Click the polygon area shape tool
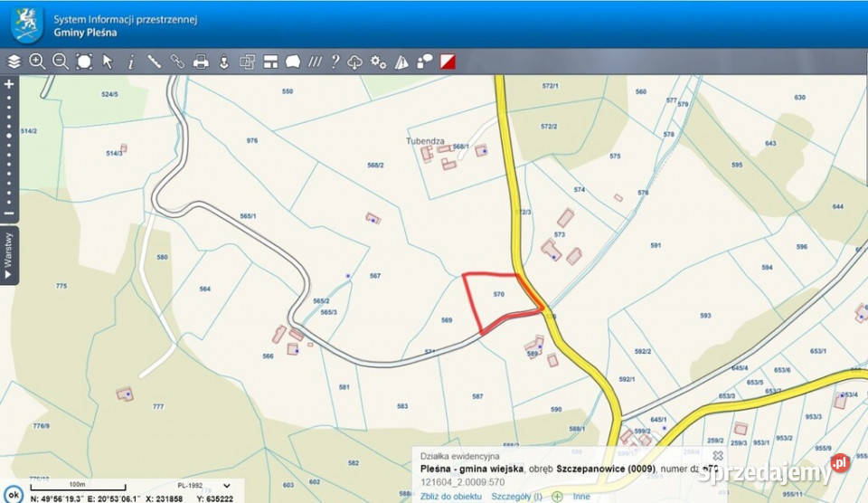Screen dimensions: 868x503 click(293, 62)
